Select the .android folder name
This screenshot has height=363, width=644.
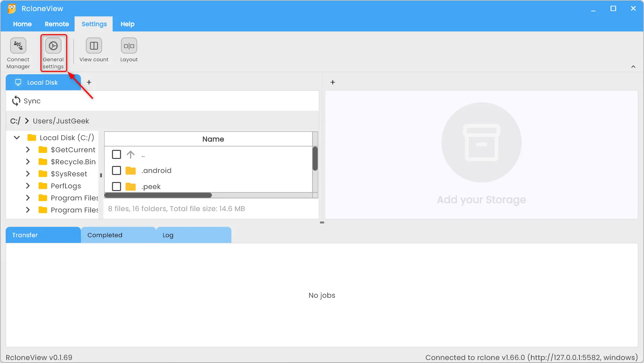[x=156, y=170]
